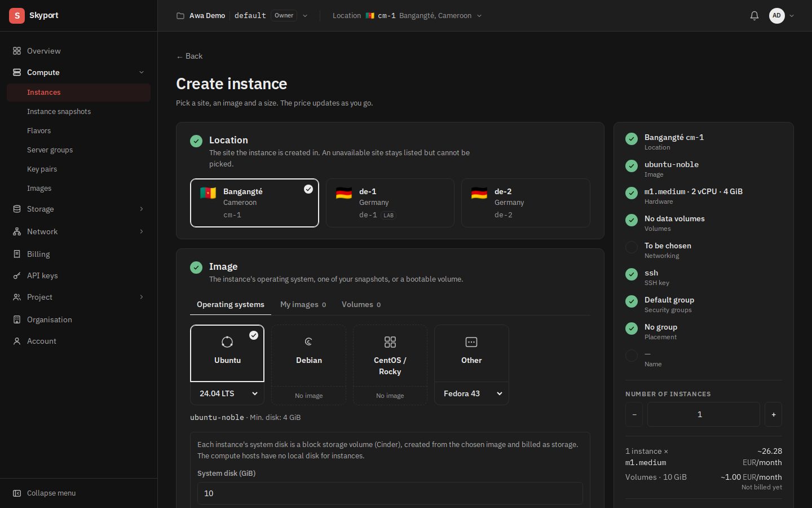Click the Ubuntu logo icon
Screen dimensions: 812x508
point(227,342)
